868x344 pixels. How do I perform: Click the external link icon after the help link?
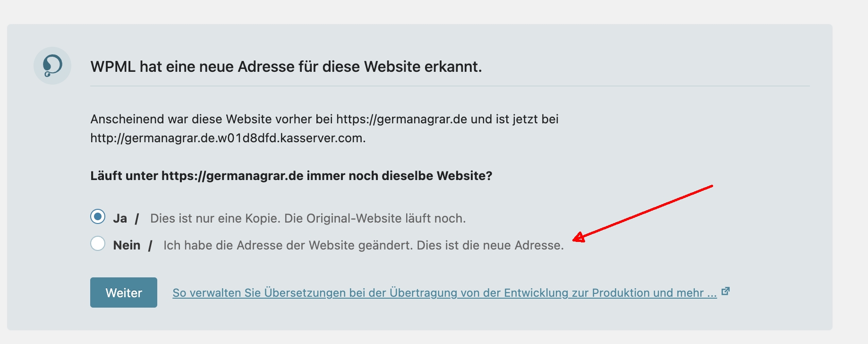[x=726, y=292]
